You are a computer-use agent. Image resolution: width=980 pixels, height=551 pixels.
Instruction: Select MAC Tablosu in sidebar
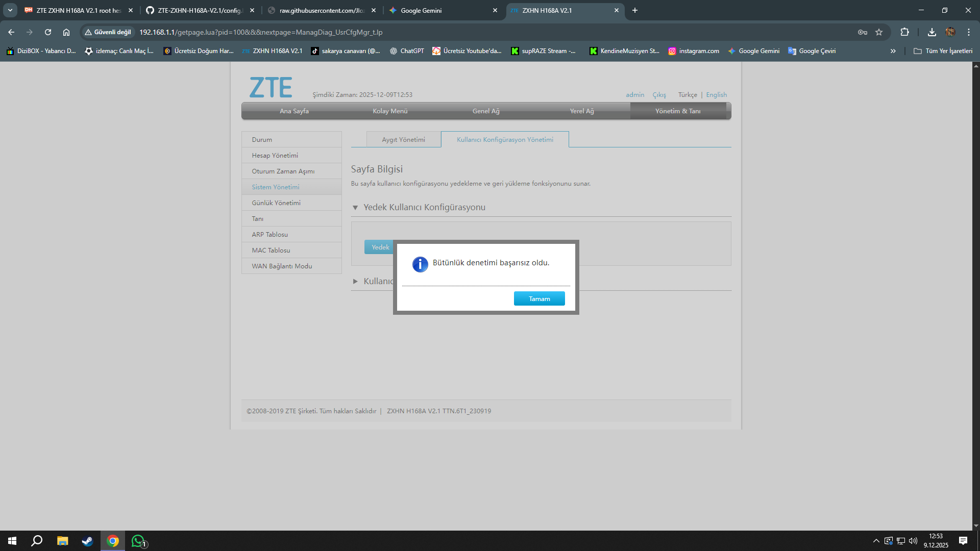tap(271, 250)
